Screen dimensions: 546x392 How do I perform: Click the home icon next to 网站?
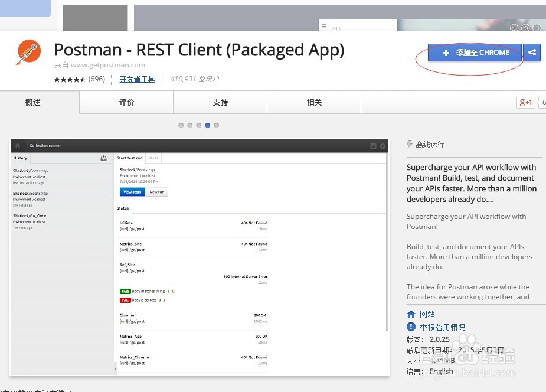(x=411, y=314)
